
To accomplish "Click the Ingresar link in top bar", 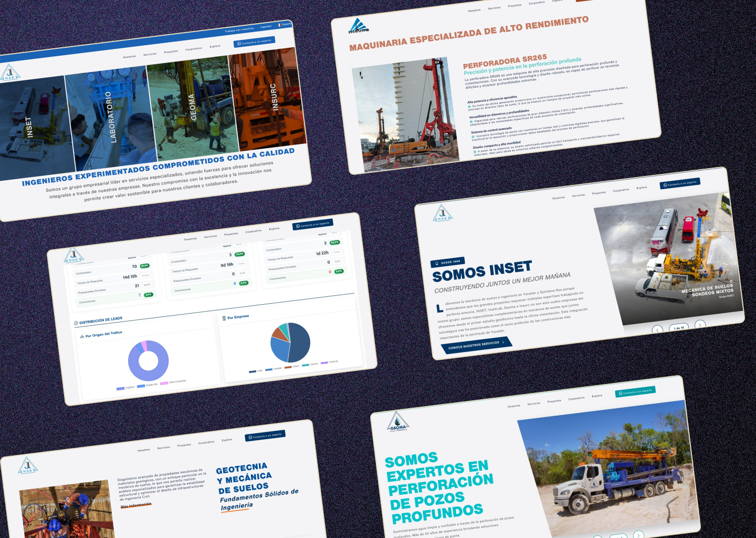I will [x=266, y=26].
